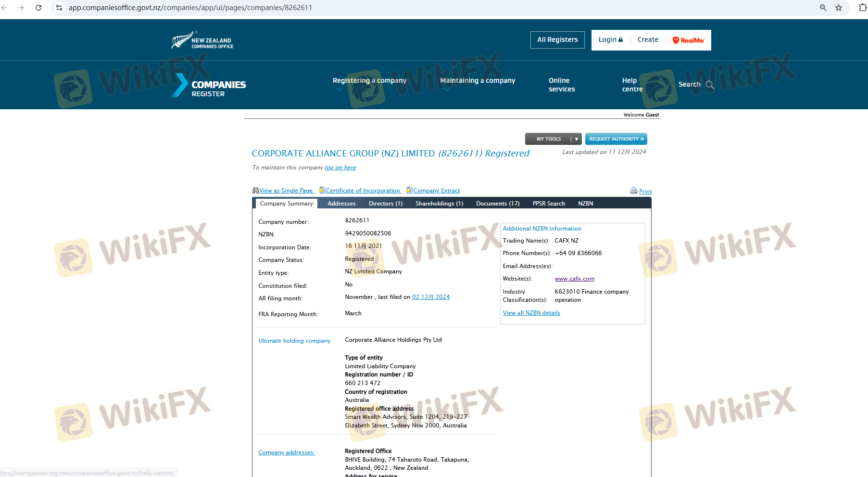Click the browser reload icon

click(x=38, y=8)
